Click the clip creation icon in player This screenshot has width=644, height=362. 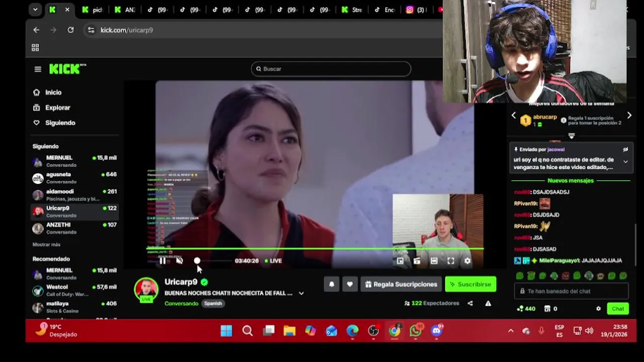click(x=417, y=261)
